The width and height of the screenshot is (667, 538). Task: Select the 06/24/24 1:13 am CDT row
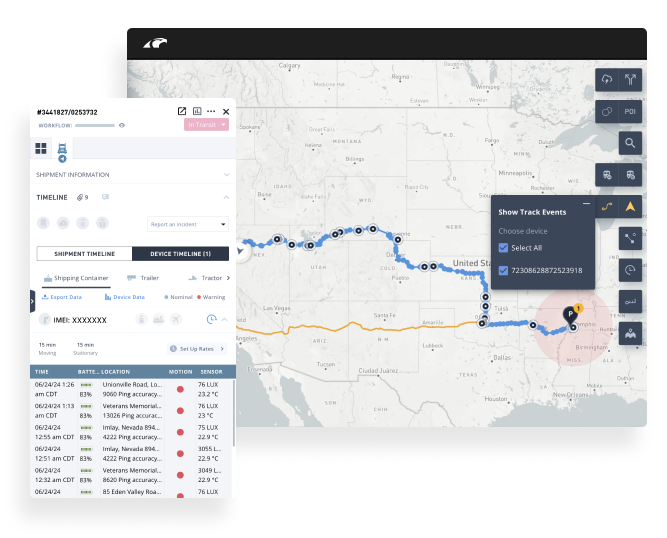pyautogui.click(x=131, y=411)
